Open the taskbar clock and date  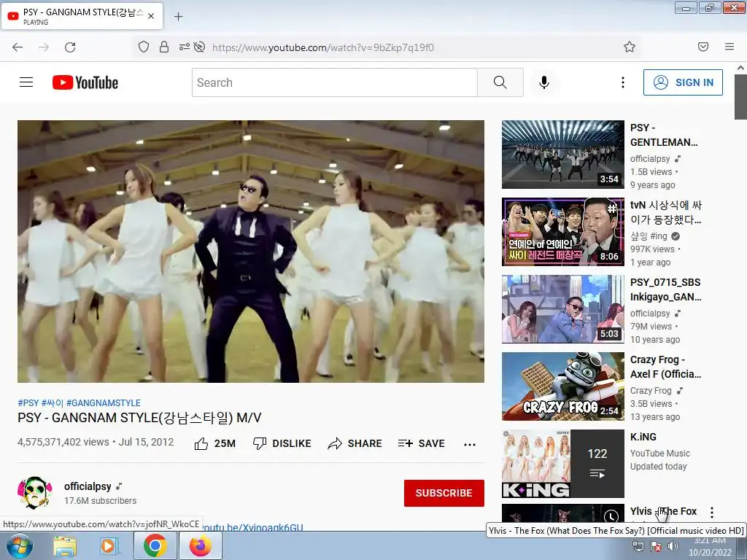710,547
